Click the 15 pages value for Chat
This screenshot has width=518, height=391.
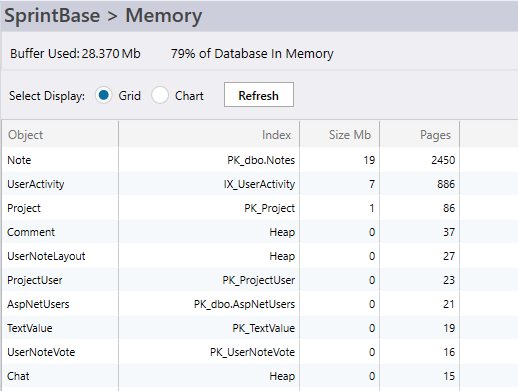(x=449, y=376)
